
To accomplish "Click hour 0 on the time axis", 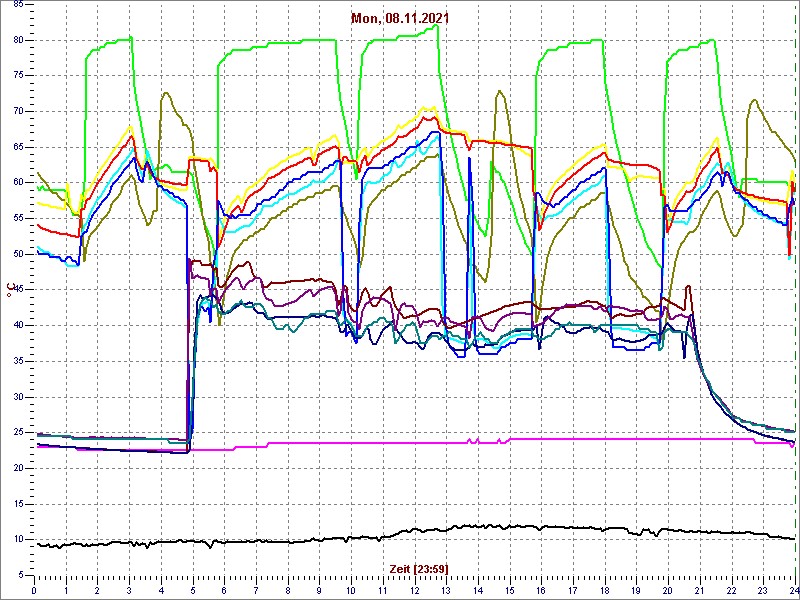I will 34,590.
